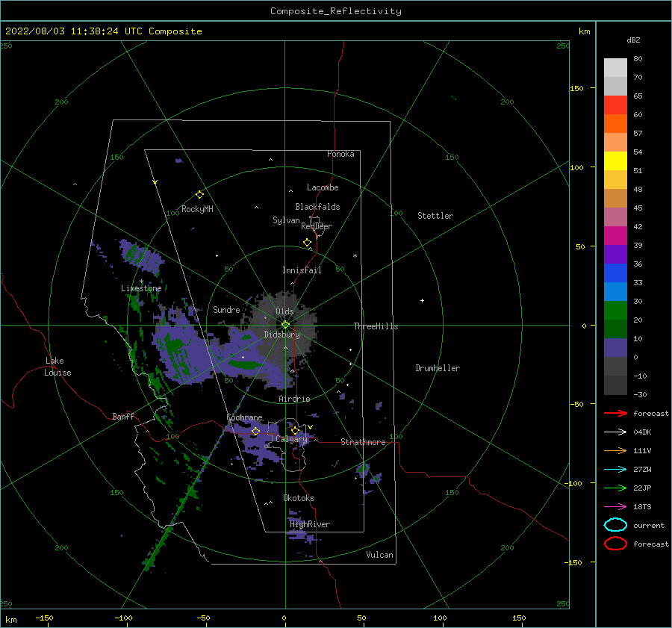Click the yellow diamond marker above Calgary label
The height and width of the screenshot is (628, 672).
pos(295,430)
